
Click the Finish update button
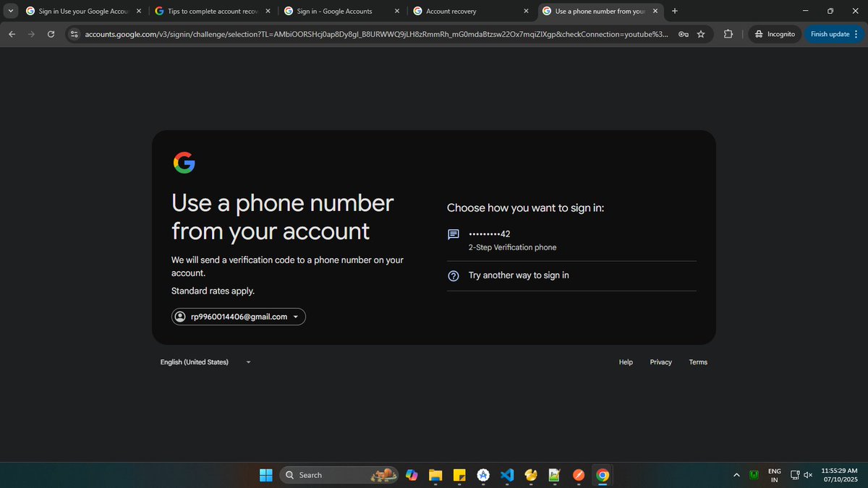click(830, 34)
